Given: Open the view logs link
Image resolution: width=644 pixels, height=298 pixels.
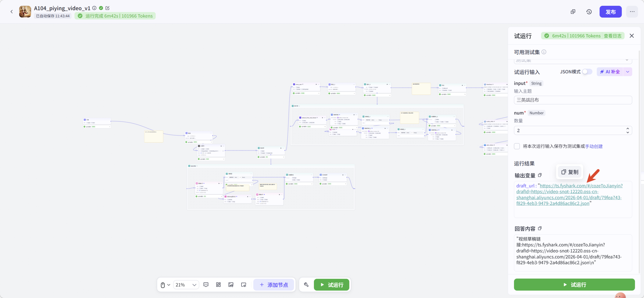Looking at the screenshot, I should coord(612,36).
